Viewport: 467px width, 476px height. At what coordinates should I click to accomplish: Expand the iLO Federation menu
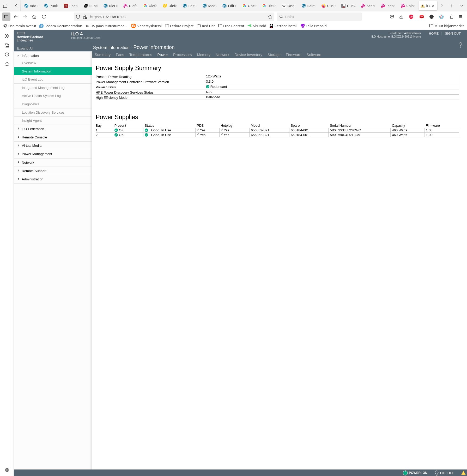point(33,129)
